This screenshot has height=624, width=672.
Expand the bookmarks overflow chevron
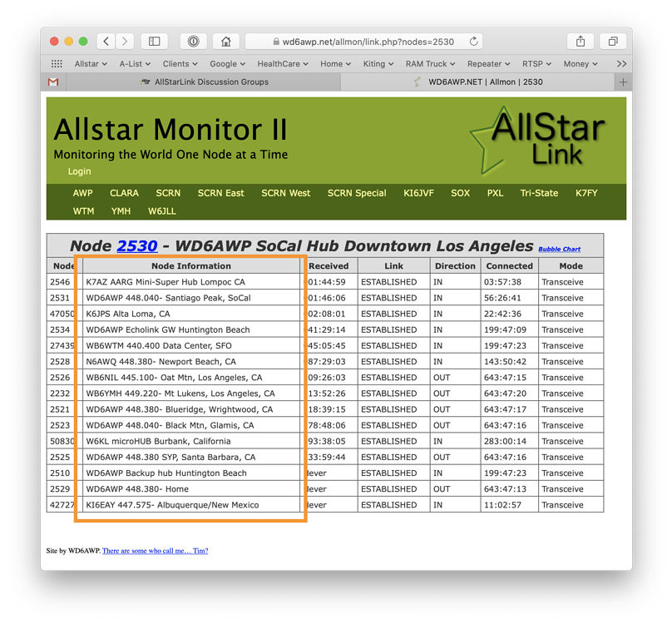(620, 63)
